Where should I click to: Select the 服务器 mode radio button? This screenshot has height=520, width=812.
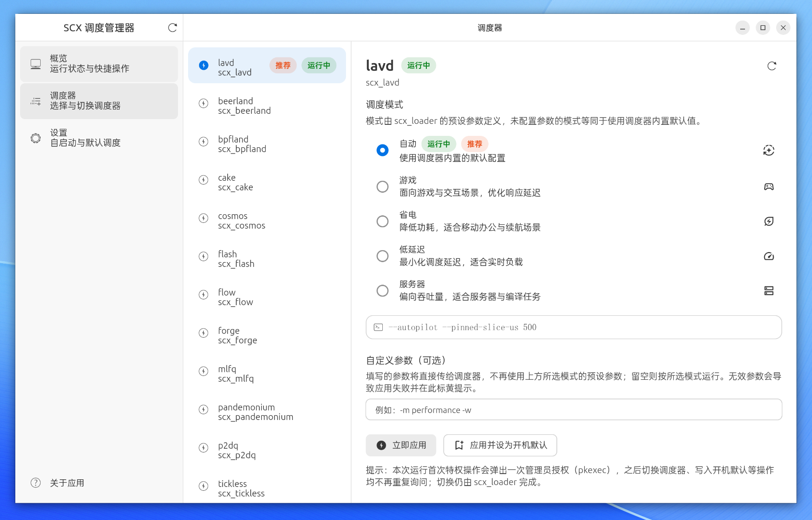(382, 290)
